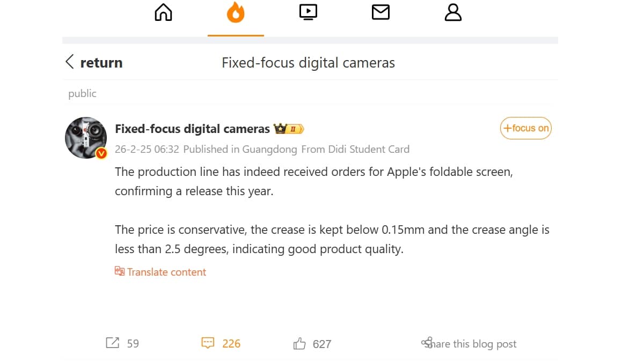Click the crown VIP badge near username
Viewport: 644px width, 362px height.
281,128
